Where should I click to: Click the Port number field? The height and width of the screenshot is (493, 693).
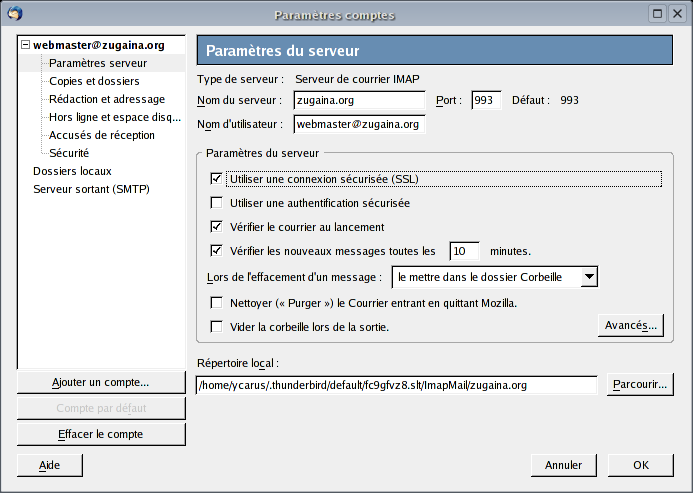coord(486,100)
